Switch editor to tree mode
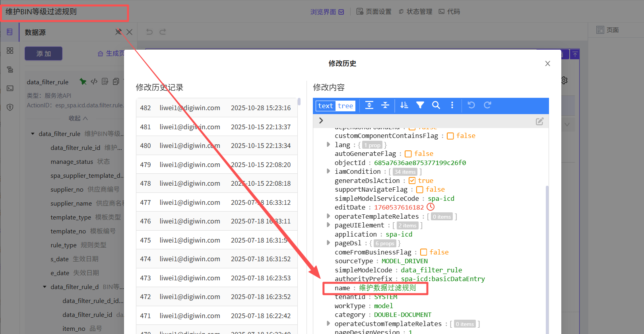The width and height of the screenshot is (644, 334). pyautogui.click(x=345, y=106)
